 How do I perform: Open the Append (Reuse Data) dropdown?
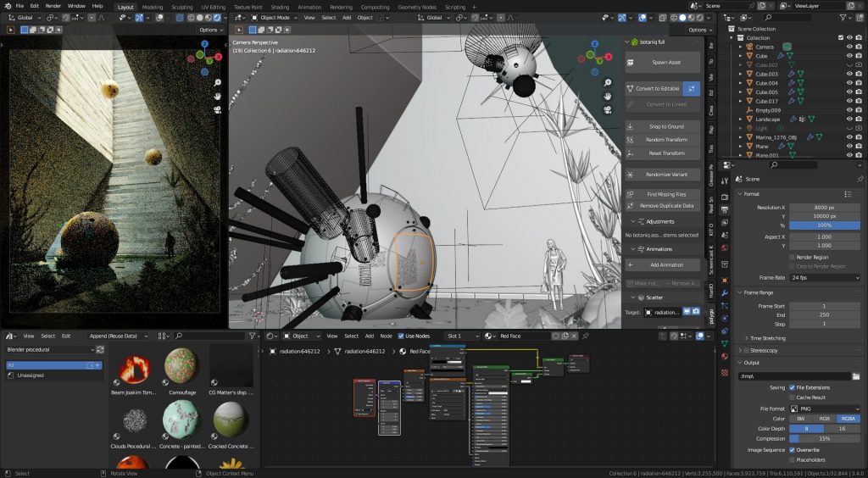click(x=119, y=336)
